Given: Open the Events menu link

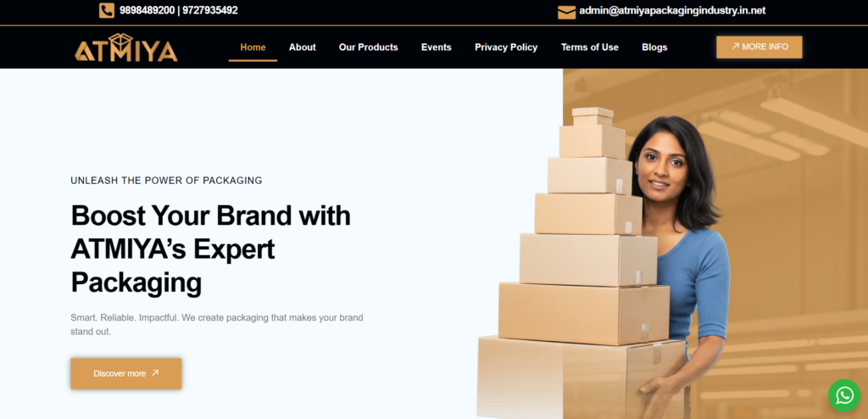Looking at the screenshot, I should click(437, 47).
